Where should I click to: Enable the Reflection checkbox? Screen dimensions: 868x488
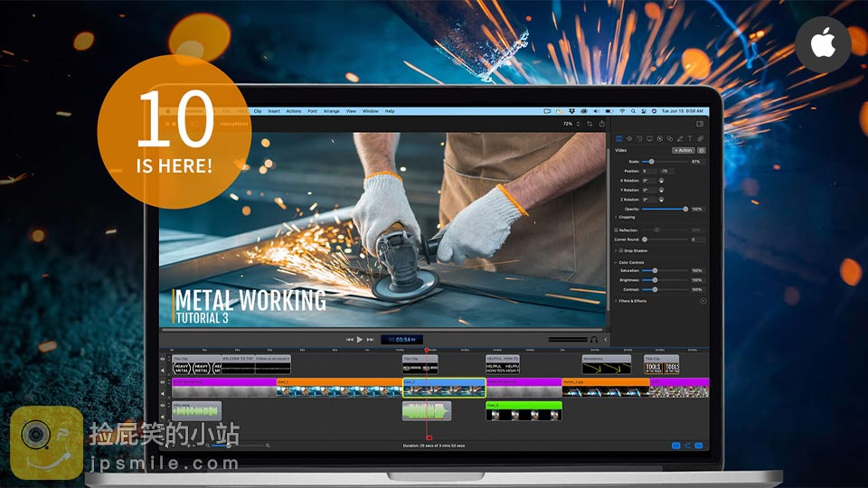(616, 230)
